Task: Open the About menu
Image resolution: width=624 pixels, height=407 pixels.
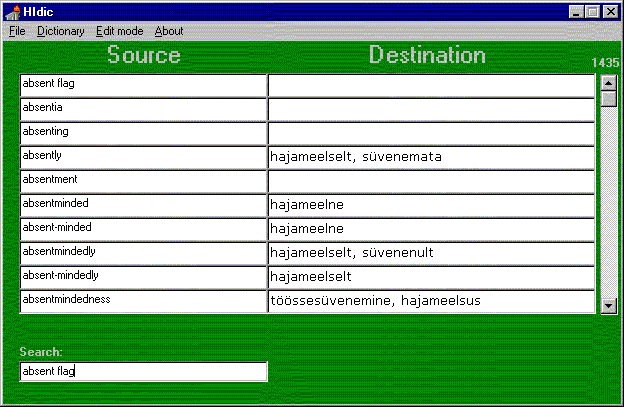Action: click(169, 31)
